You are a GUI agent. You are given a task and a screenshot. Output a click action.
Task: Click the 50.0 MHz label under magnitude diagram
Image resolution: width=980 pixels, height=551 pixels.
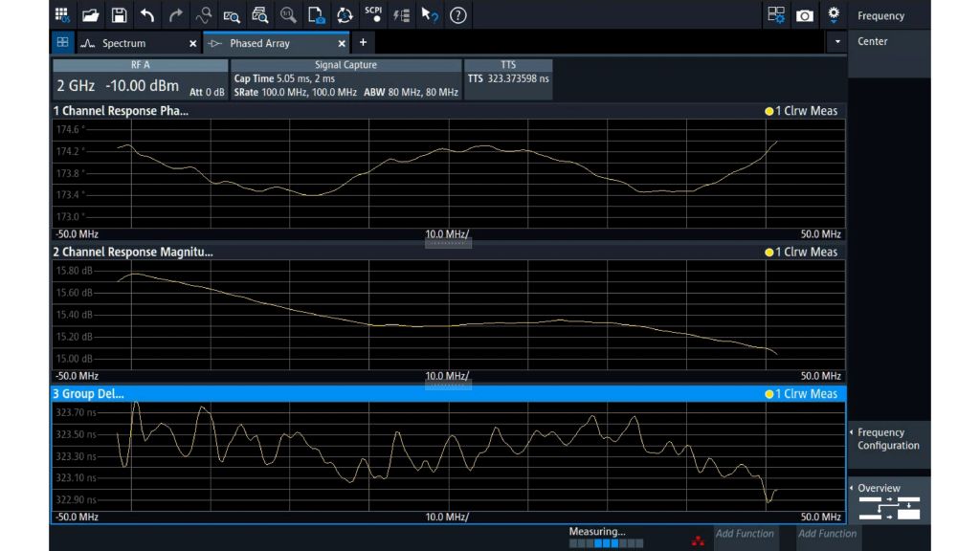(820, 376)
